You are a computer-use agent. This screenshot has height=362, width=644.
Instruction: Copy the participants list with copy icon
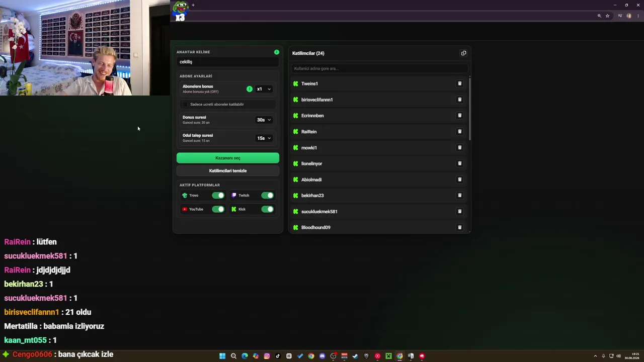(463, 53)
